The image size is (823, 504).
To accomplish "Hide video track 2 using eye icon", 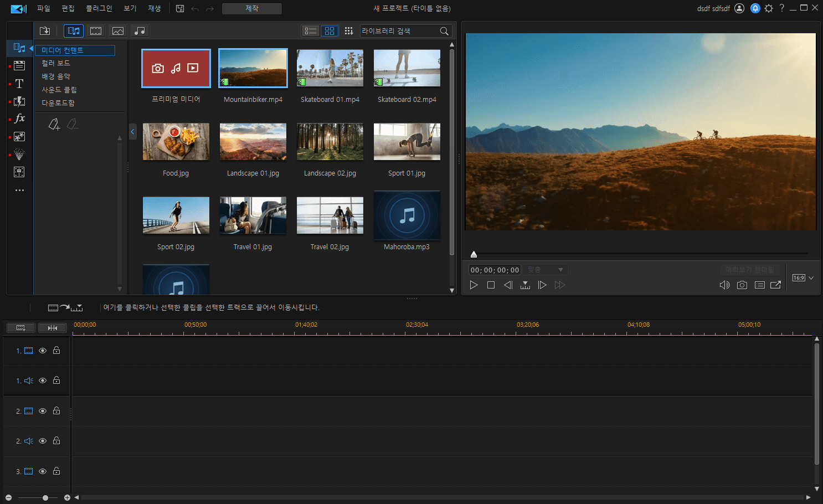I will point(43,411).
